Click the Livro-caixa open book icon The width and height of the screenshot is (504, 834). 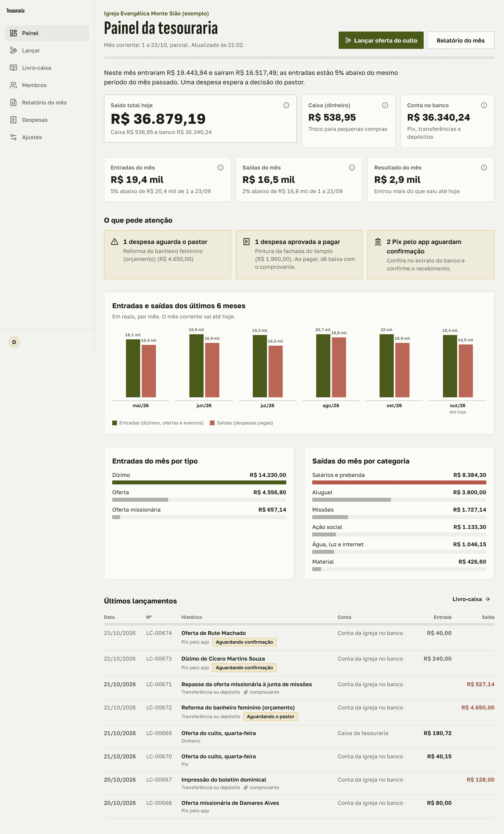coord(13,68)
